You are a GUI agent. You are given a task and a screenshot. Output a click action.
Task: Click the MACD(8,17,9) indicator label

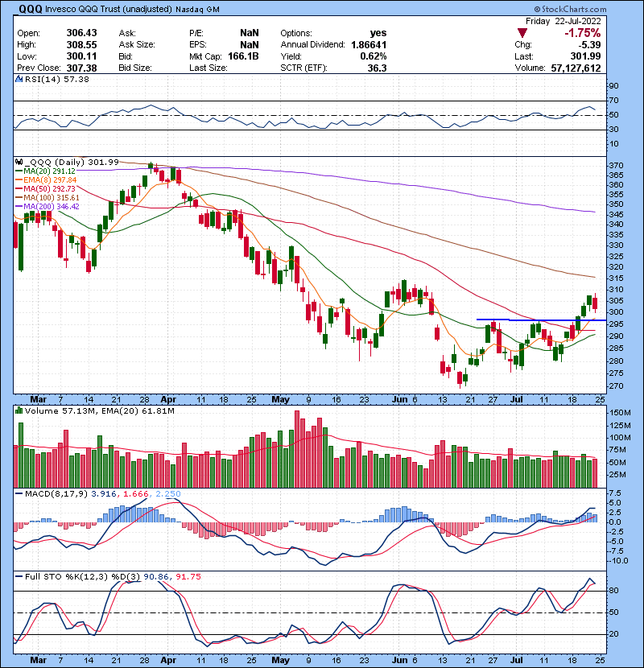(x=56, y=494)
